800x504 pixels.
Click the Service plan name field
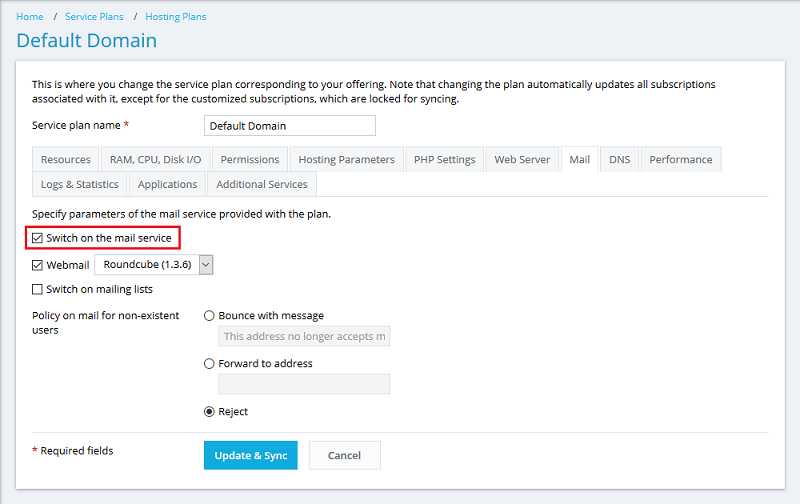(x=289, y=126)
